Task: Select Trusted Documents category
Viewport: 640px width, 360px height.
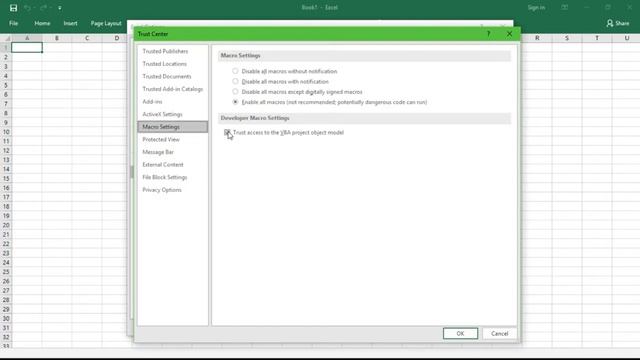Action: click(x=173, y=76)
